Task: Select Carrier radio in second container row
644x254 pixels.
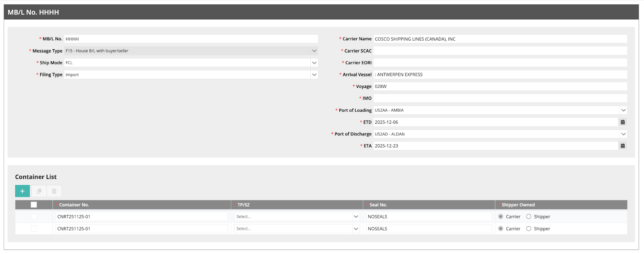Action: 501,229
